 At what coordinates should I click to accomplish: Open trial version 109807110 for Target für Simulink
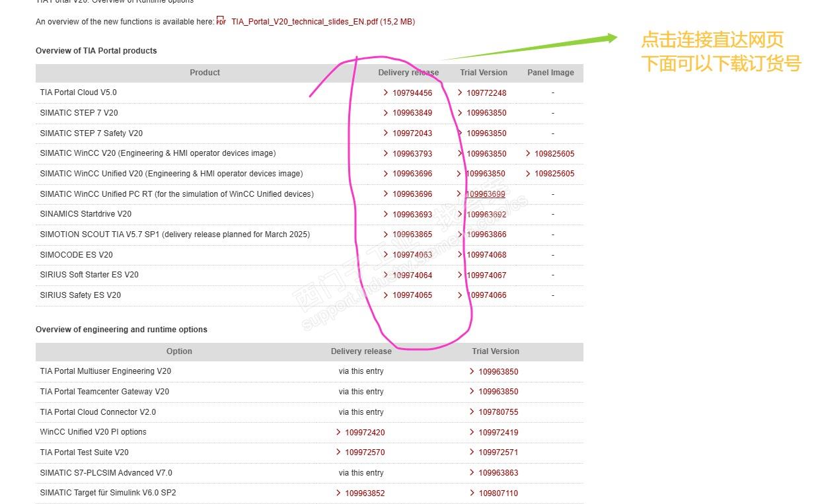(498, 493)
